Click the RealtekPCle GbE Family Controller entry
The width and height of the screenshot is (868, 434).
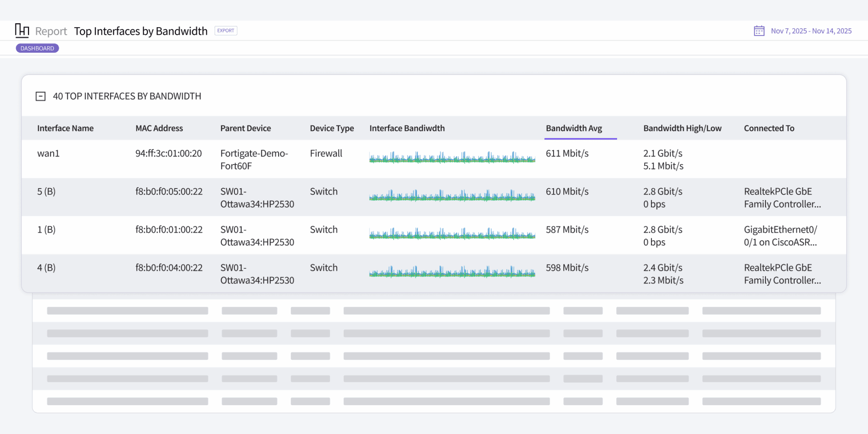pyautogui.click(x=782, y=198)
